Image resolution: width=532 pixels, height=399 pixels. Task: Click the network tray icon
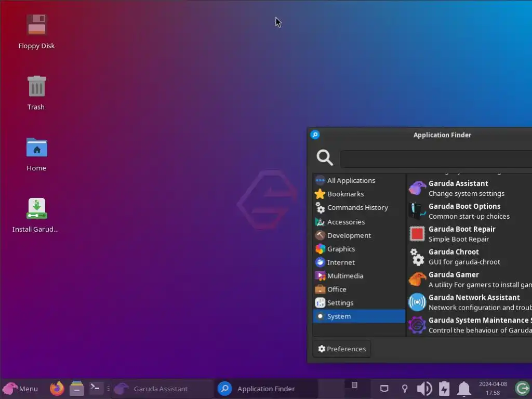point(384,388)
